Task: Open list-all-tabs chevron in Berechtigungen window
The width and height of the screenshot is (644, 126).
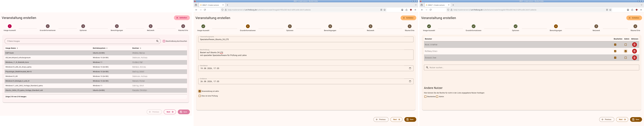Action: [642, 5]
